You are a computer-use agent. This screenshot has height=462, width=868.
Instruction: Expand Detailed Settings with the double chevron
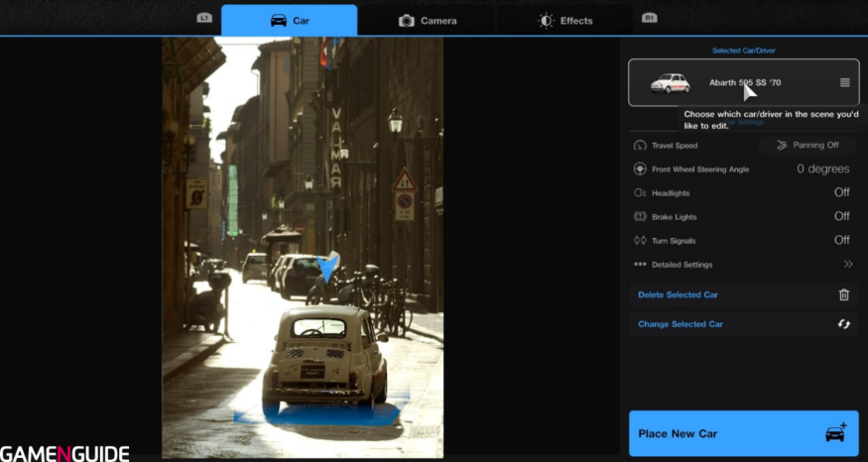(x=848, y=264)
